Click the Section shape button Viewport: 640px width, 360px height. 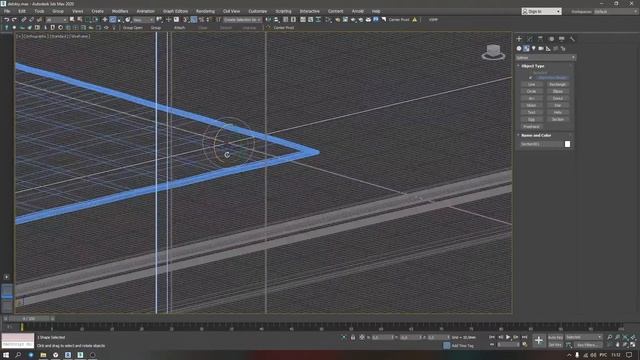point(558,119)
